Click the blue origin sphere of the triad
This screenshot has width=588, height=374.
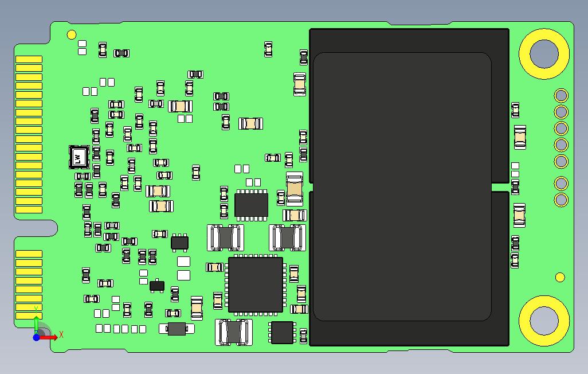[36, 337]
